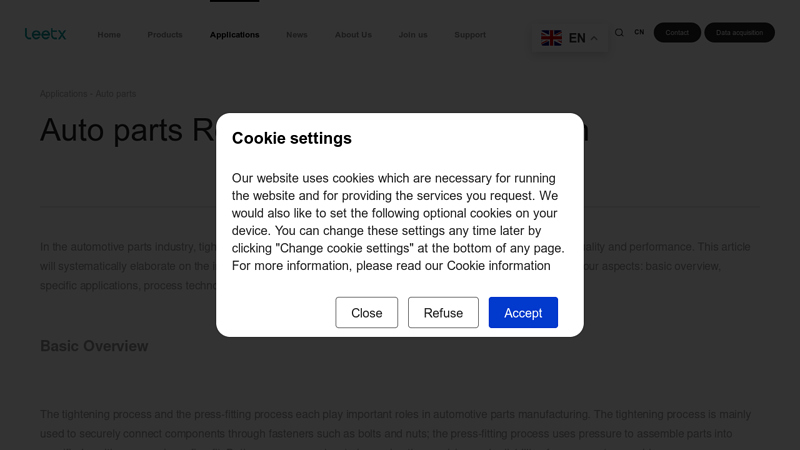The width and height of the screenshot is (800, 450).
Task: Click the Applications breadcrumb link
Action: click(x=63, y=94)
